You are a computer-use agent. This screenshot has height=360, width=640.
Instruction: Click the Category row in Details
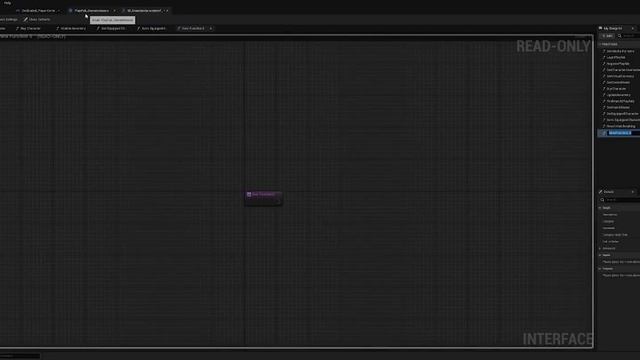point(620,222)
